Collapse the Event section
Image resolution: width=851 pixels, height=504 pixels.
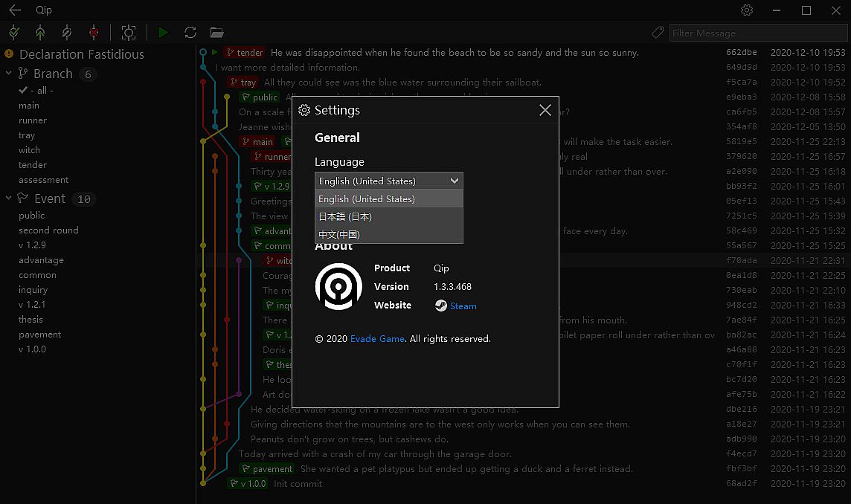click(x=9, y=198)
